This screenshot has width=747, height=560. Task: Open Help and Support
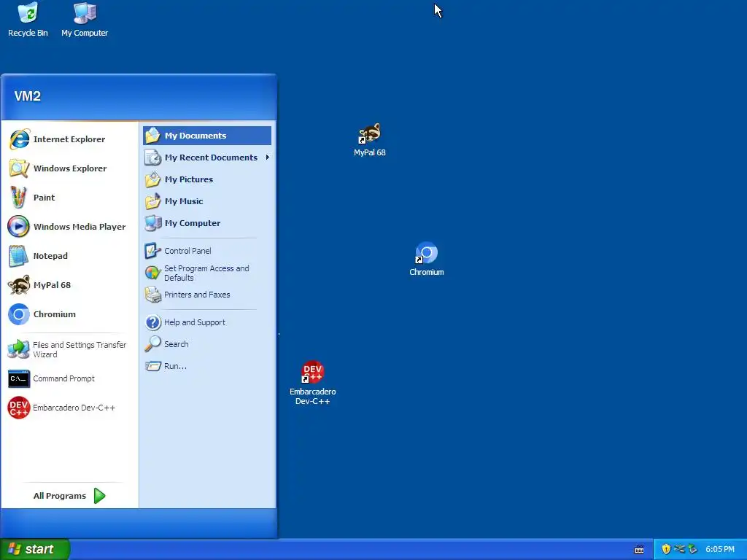click(207, 322)
